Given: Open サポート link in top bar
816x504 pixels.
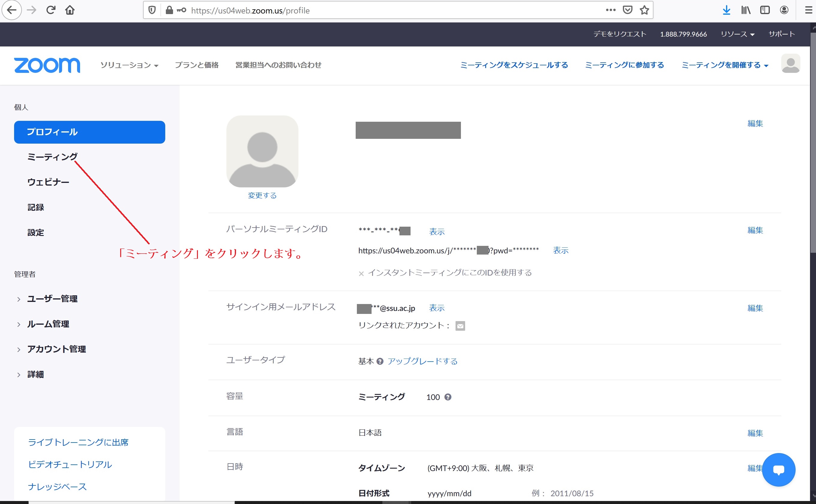Looking at the screenshot, I should pos(782,34).
